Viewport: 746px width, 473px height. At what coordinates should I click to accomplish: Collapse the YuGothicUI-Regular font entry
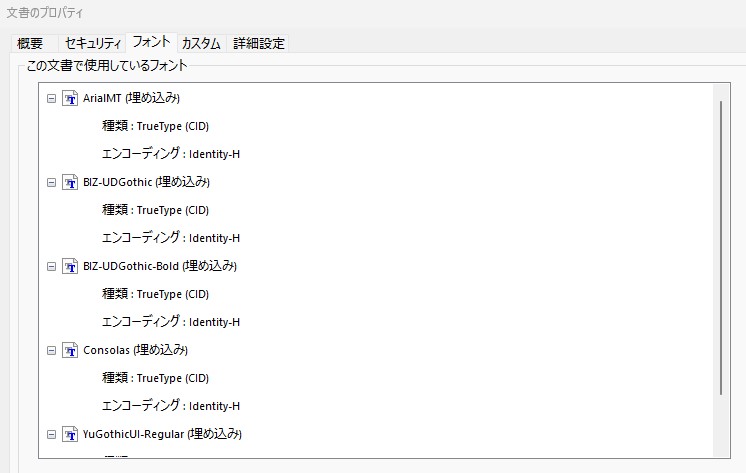pos(51,434)
